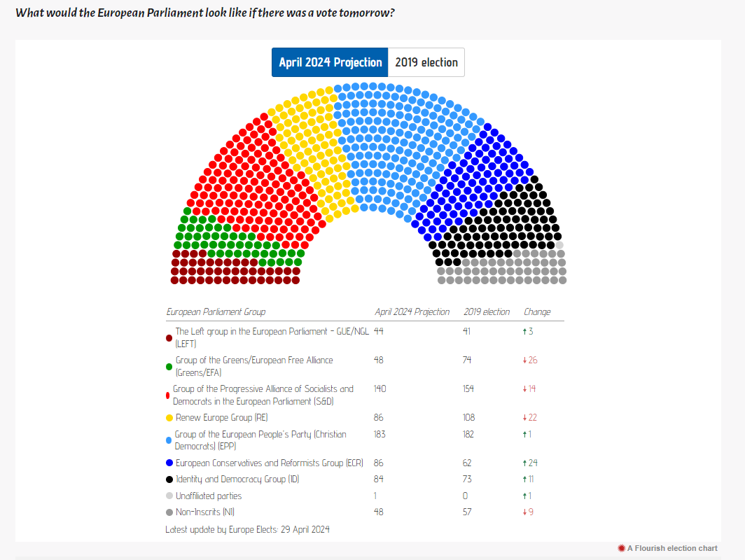Click the dark blue ECR legend dot
Screen dimensions: 745x560
click(x=169, y=463)
